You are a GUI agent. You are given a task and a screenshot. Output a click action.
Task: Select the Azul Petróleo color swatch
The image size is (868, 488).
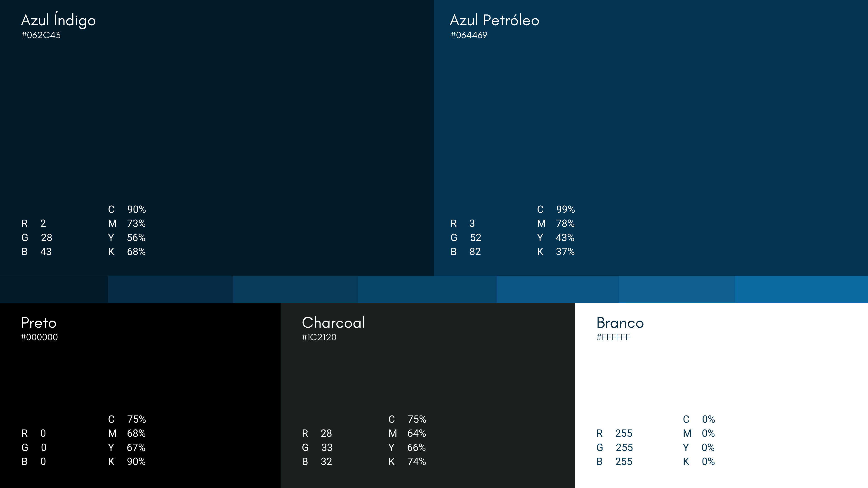(x=651, y=138)
